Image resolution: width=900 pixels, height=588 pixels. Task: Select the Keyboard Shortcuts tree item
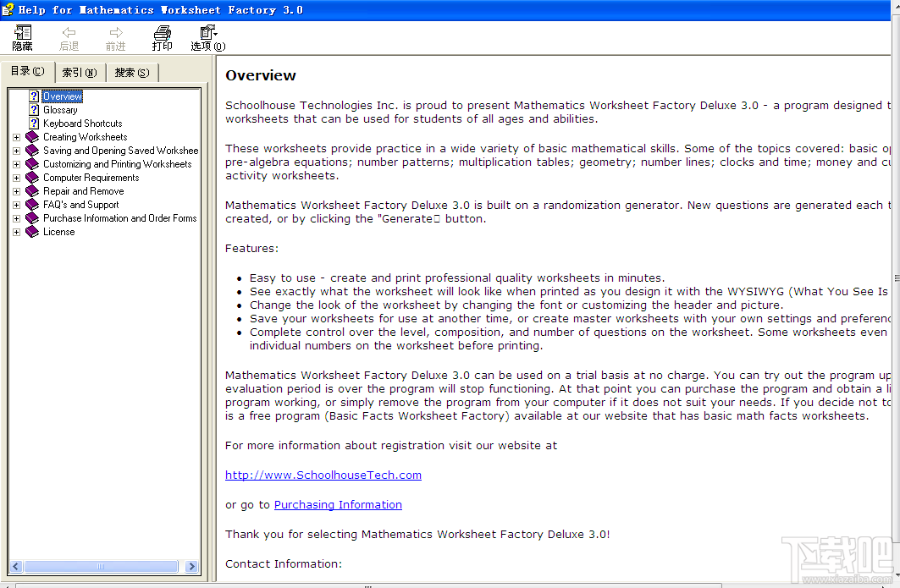pyautogui.click(x=82, y=123)
